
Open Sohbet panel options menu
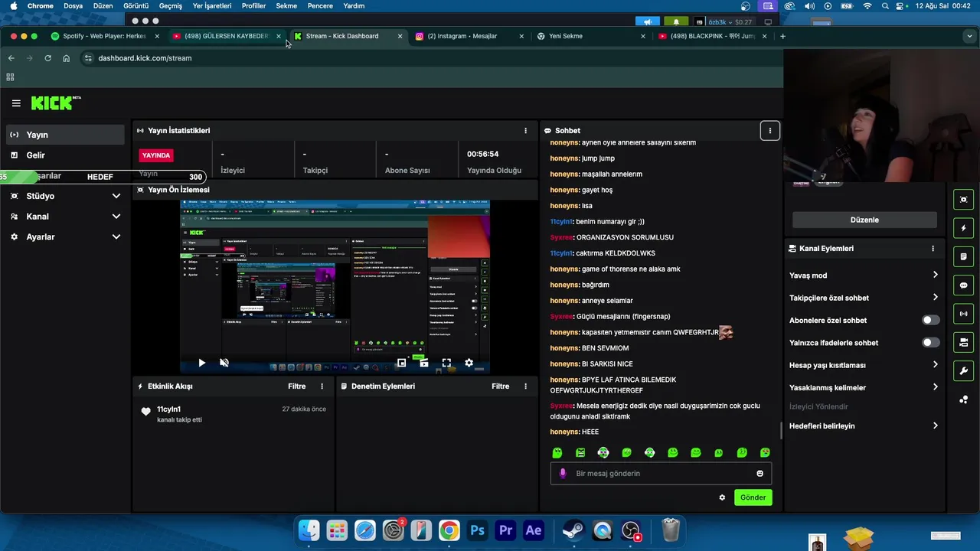pyautogui.click(x=769, y=131)
